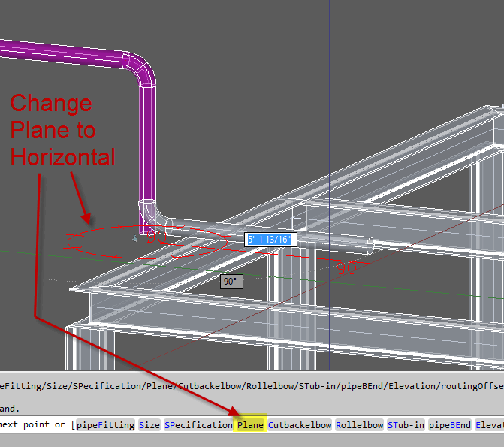Click the Elevation option at command line end
The height and width of the screenshot is (447, 504).
click(x=489, y=425)
